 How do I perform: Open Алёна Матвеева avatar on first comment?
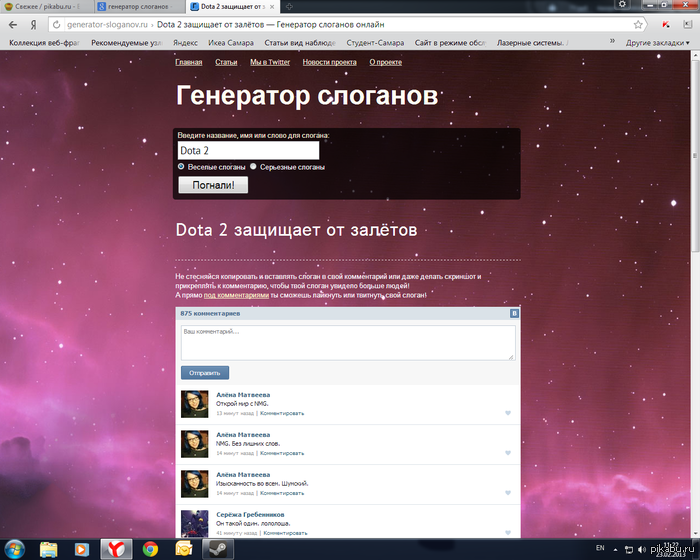194,404
